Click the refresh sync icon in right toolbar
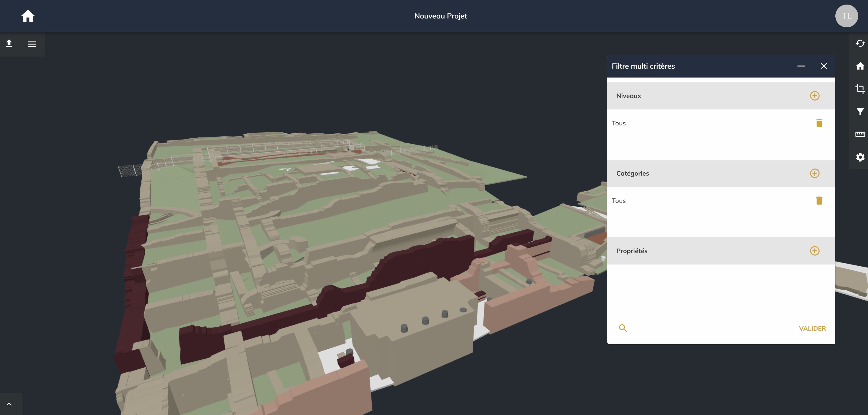Screen dimensions: 868x415 point(860,44)
